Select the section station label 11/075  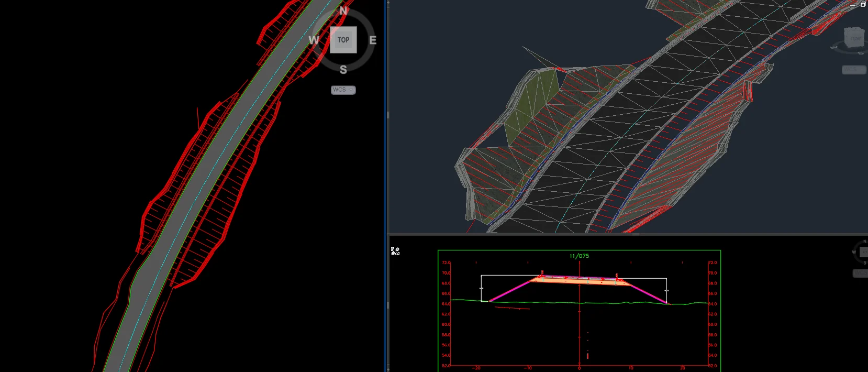(579, 256)
